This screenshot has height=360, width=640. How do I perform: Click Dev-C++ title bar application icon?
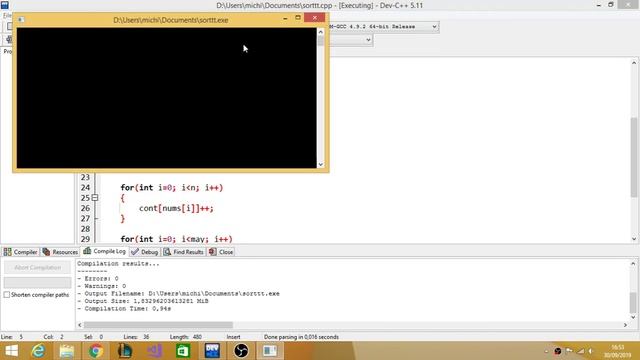tap(4, 5)
